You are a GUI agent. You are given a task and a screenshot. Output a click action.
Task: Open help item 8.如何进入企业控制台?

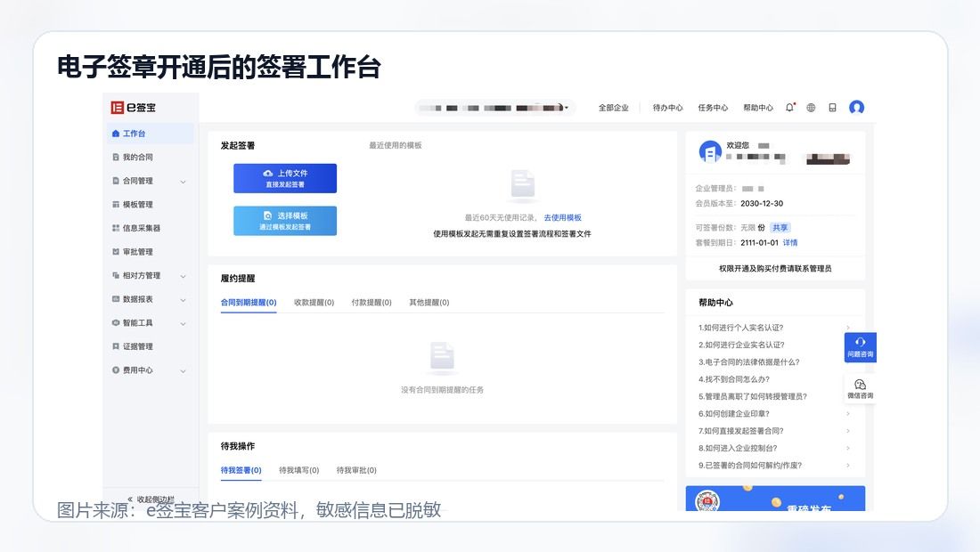tap(738, 448)
